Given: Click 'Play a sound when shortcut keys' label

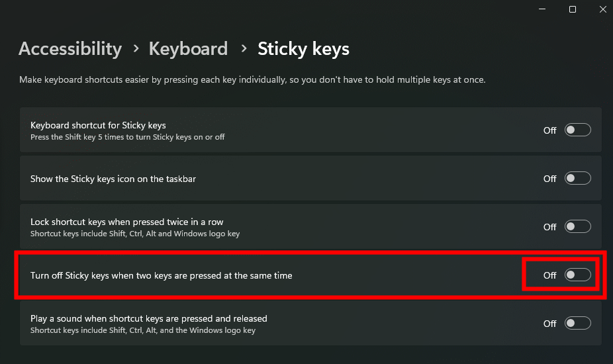Looking at the screenshot, I should tap(148, 318).
